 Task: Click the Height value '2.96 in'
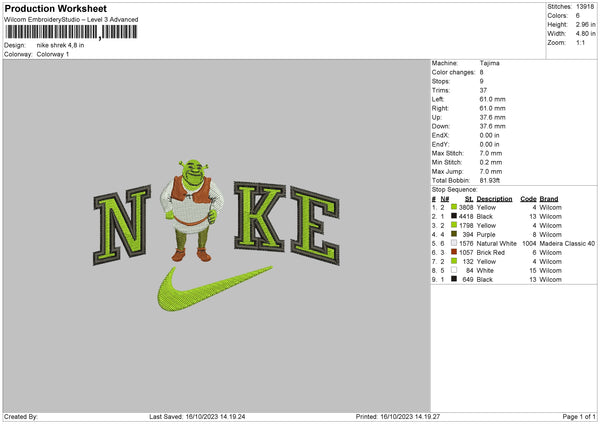[585, 24]
